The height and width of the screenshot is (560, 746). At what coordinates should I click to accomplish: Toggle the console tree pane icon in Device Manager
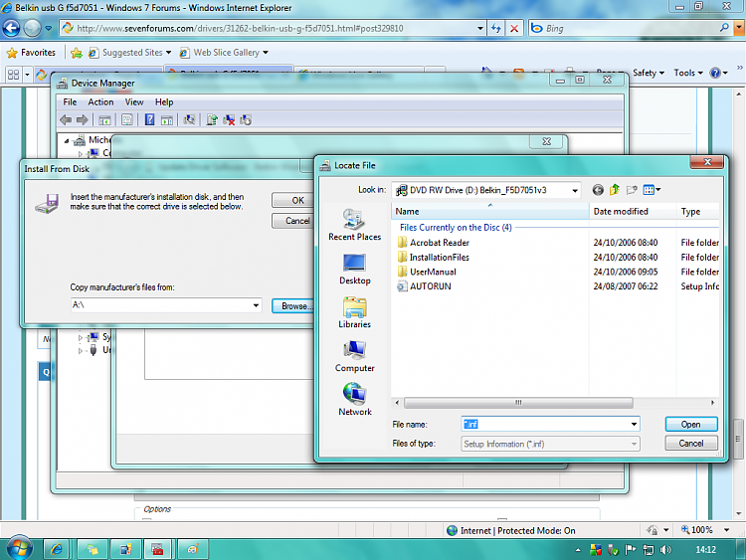pos(104,120)
